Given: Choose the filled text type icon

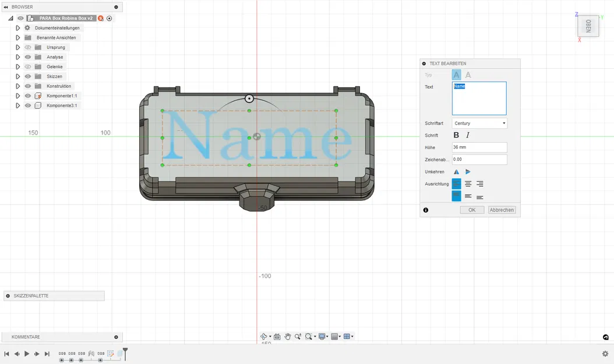Looking at the screenshot, I should 456,75.
